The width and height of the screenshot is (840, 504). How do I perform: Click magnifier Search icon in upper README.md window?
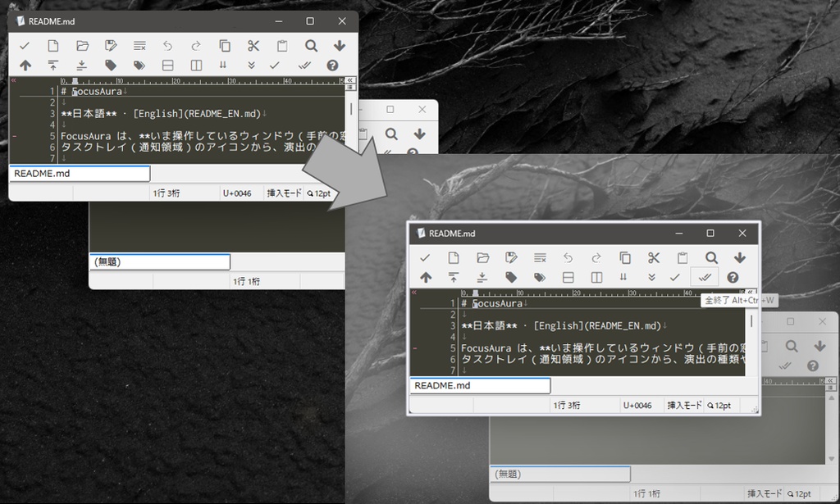311,45
